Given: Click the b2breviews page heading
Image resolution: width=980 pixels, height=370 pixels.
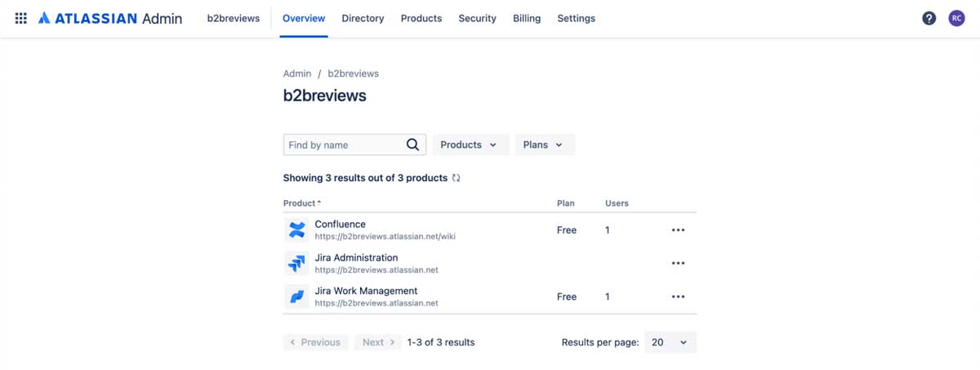Looking at the screenshot, I should [325, 96].
